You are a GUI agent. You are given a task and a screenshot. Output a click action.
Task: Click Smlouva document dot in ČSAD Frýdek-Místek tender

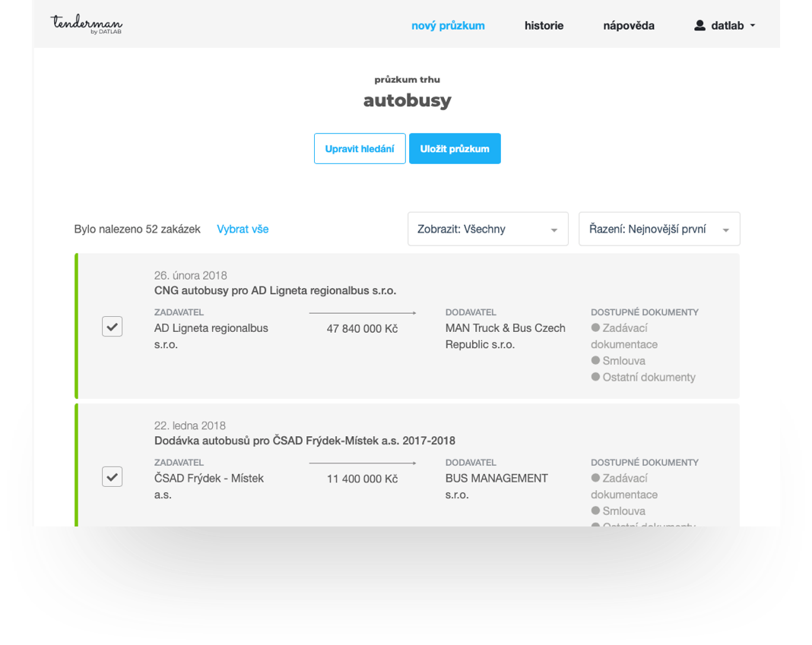595,511
